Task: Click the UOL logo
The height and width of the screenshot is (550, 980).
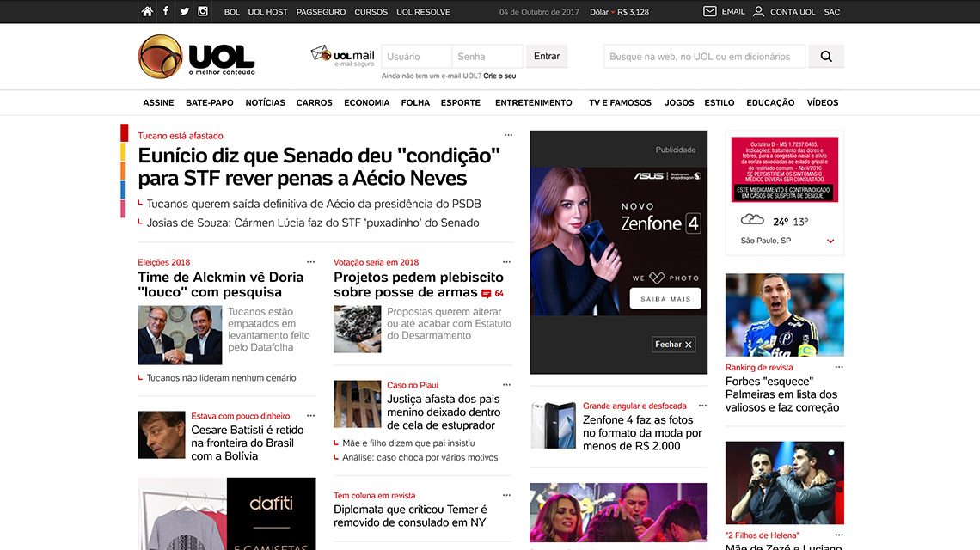Action: (x=197, y=57)
